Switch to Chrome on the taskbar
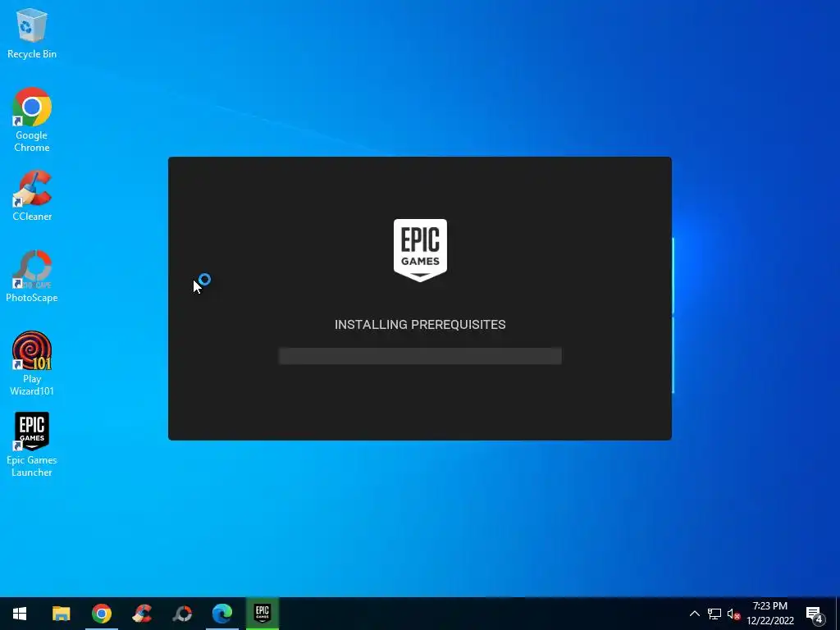The width and height of the screenshot is (840, 630). point(101,614)
